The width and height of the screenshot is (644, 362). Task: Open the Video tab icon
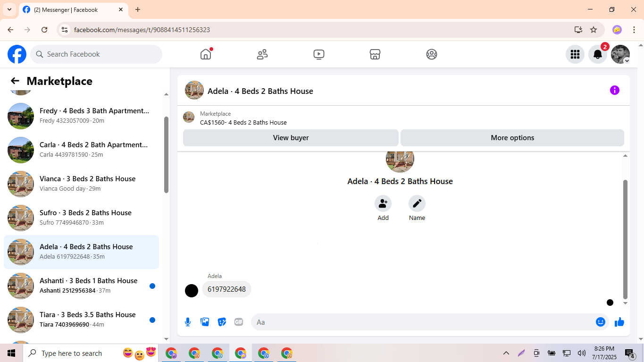(x=319, y=54)
